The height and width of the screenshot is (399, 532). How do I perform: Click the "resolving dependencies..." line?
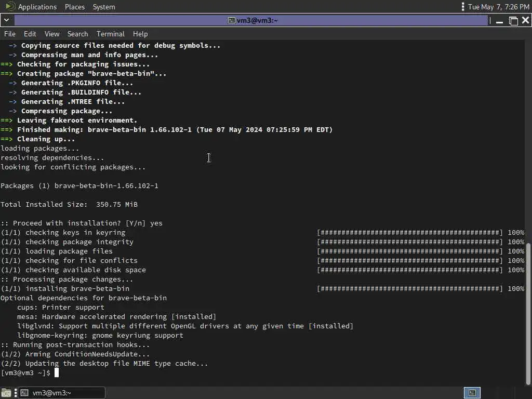point(52,158)
